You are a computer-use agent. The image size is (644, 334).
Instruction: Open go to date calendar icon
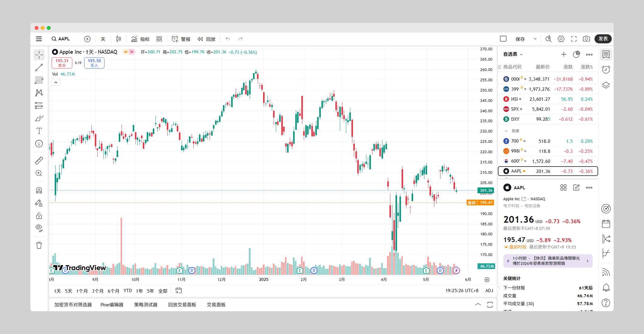(x=179, y=291)
